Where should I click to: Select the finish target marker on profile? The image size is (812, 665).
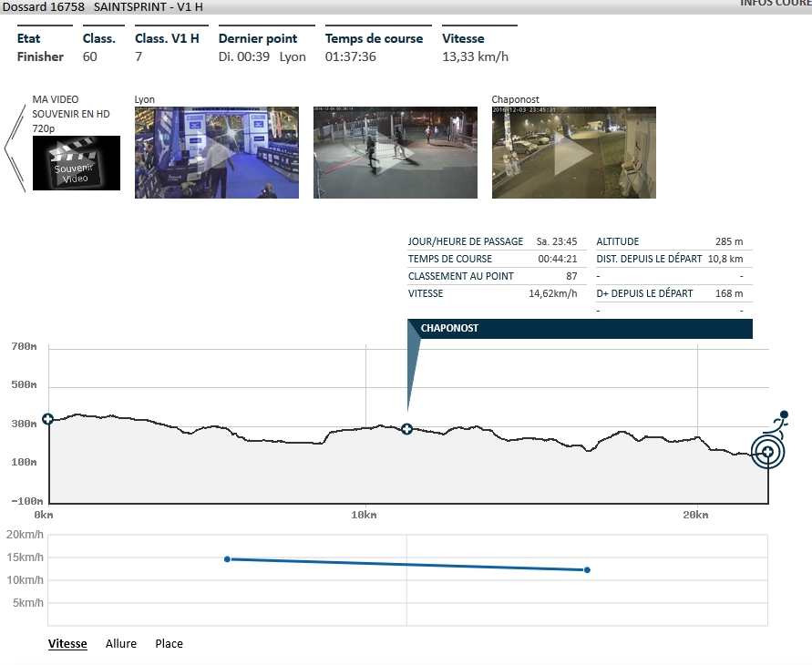coord(768,452)
